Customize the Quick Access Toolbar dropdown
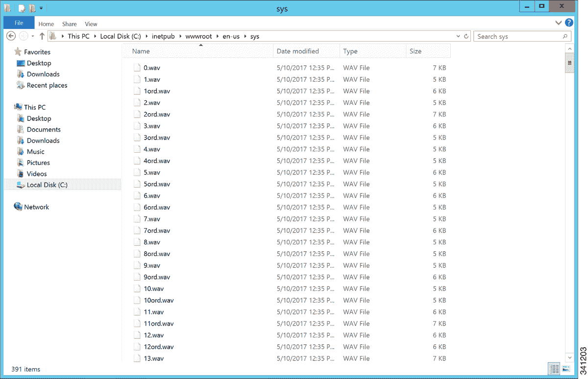The image size is (588, 379). click(x=41, y=8)
